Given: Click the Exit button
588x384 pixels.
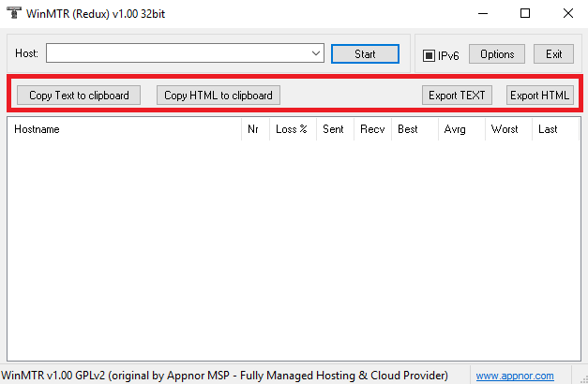Looking at the screenshot, I should point(553,54).
